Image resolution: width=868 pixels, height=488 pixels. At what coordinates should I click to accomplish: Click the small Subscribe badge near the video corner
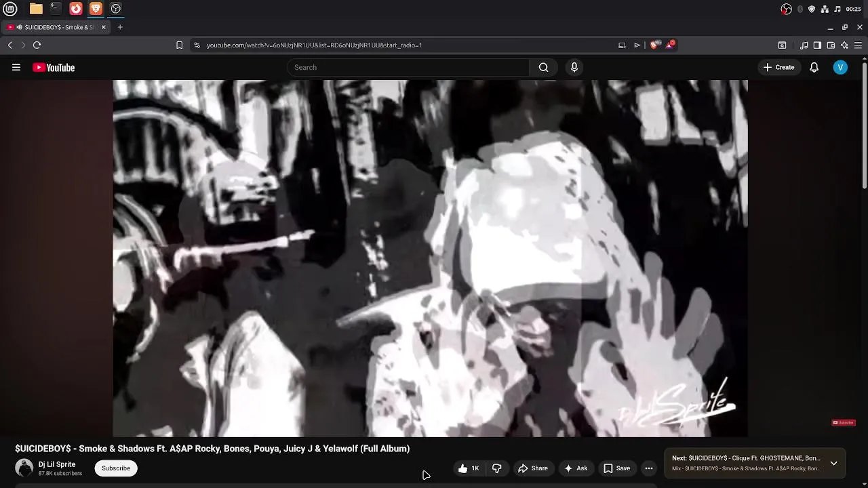tap(844, 423)
